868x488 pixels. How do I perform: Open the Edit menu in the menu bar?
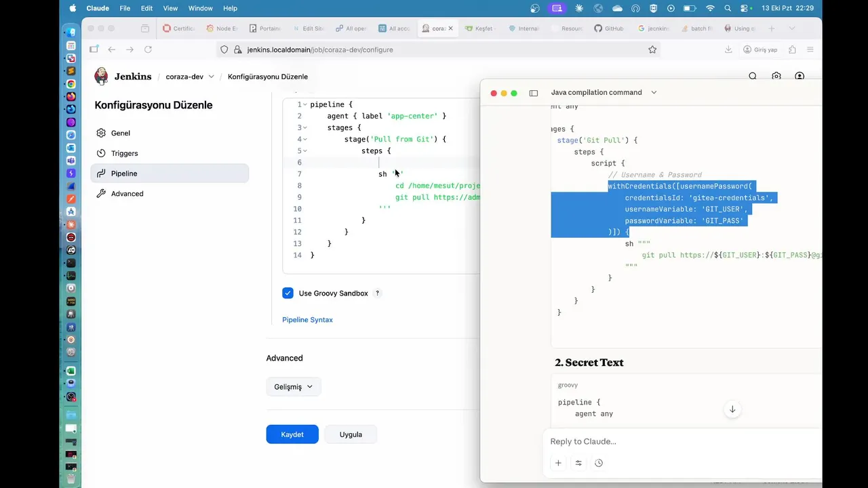coord(146,8)
